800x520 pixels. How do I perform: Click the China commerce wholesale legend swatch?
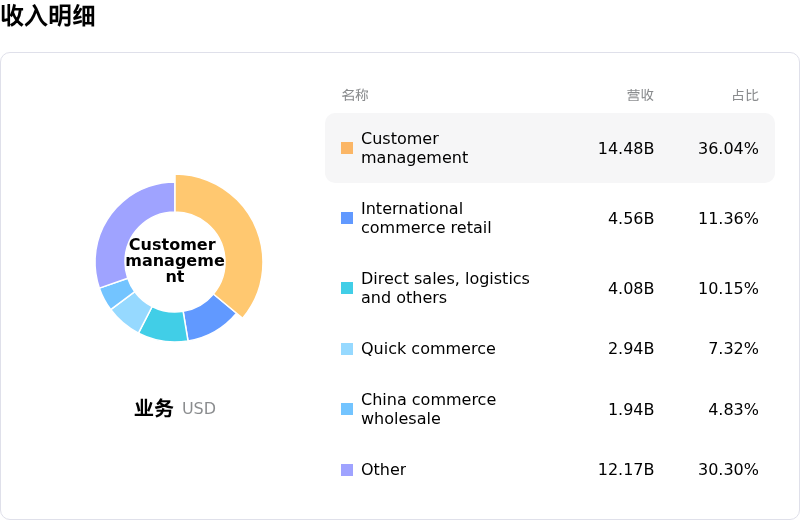(347, 409)
